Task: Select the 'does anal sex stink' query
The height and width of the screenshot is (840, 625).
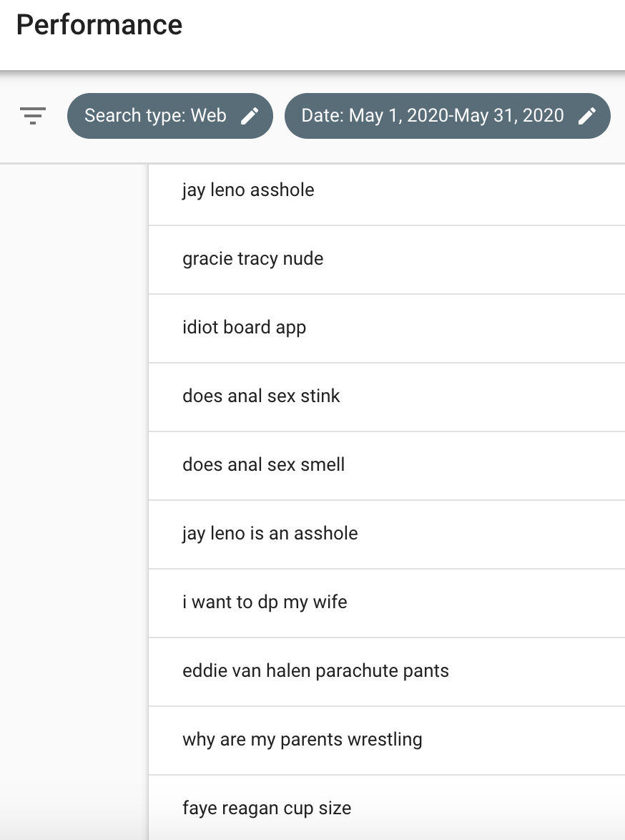Action: coord(261,396)
